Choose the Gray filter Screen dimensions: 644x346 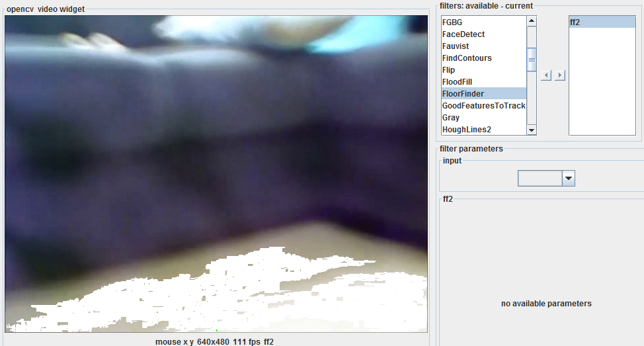484,118
